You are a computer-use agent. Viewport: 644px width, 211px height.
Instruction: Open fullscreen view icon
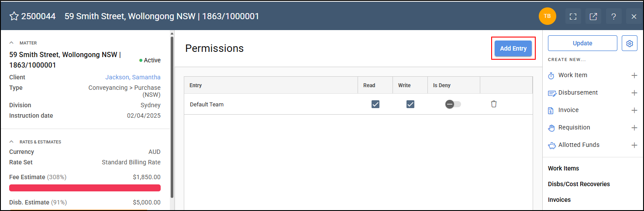(x=573, y=17)
